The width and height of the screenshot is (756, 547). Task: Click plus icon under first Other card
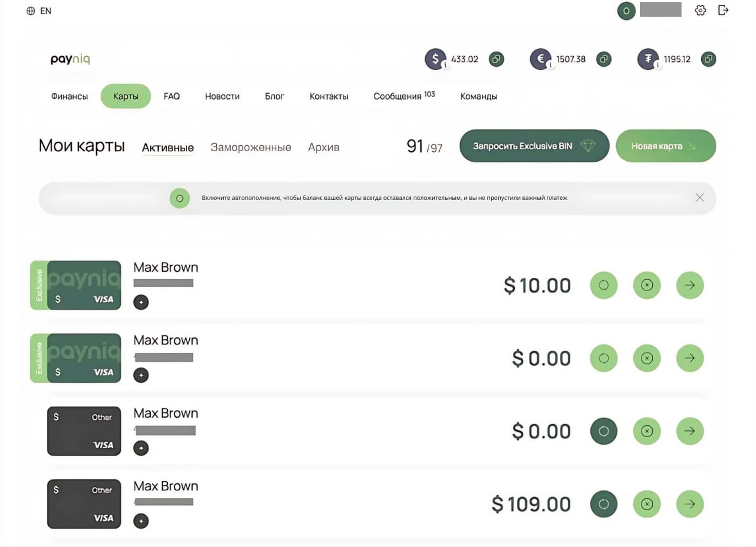pos(141,448)
